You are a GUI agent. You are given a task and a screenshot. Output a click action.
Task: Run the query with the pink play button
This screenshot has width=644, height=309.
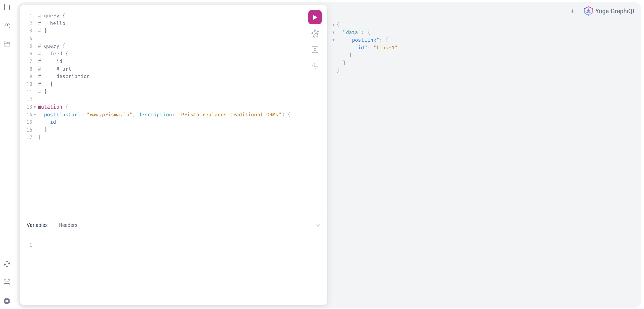(315, 17)
